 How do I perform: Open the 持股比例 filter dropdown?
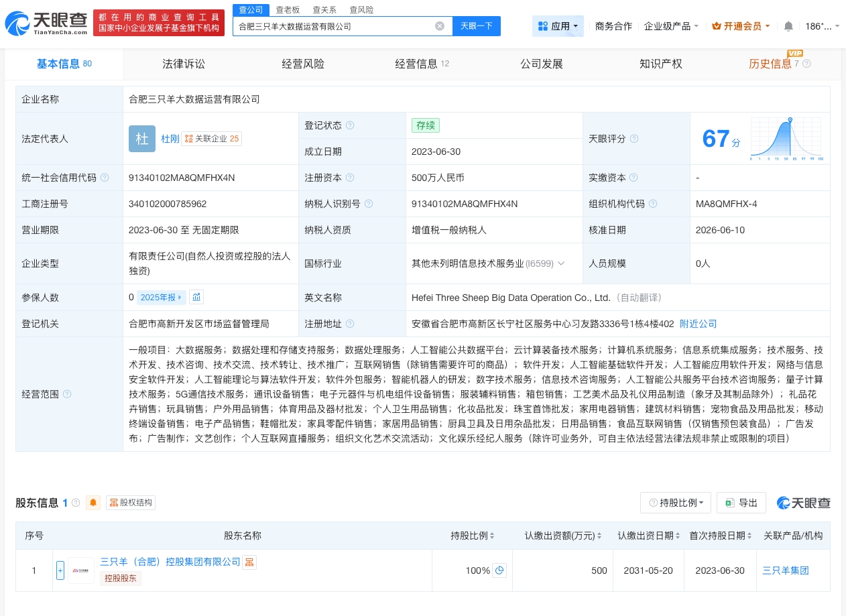point(676,503)
